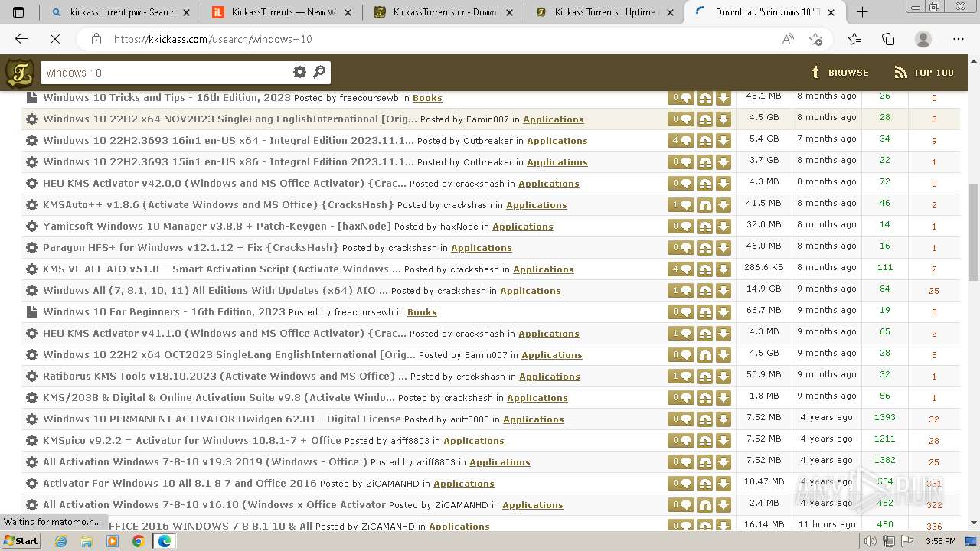
Task: Open the Applications category link for Paragon HFS+
Action: 482,248
